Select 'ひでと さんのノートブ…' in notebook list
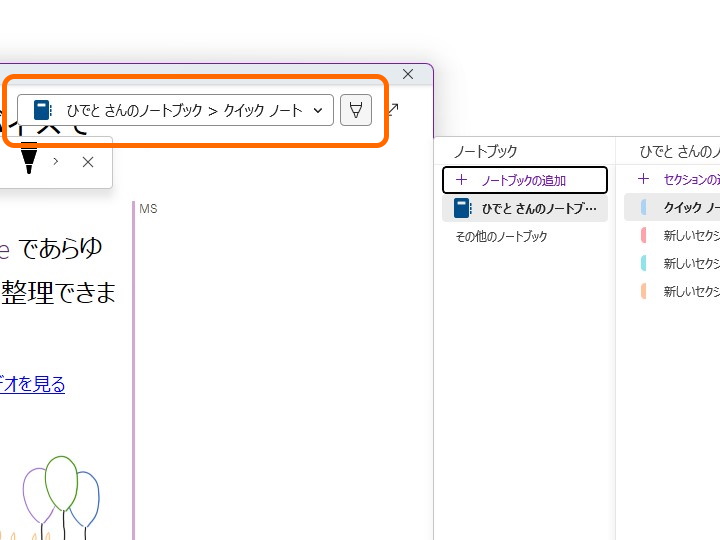 point(525,208)
